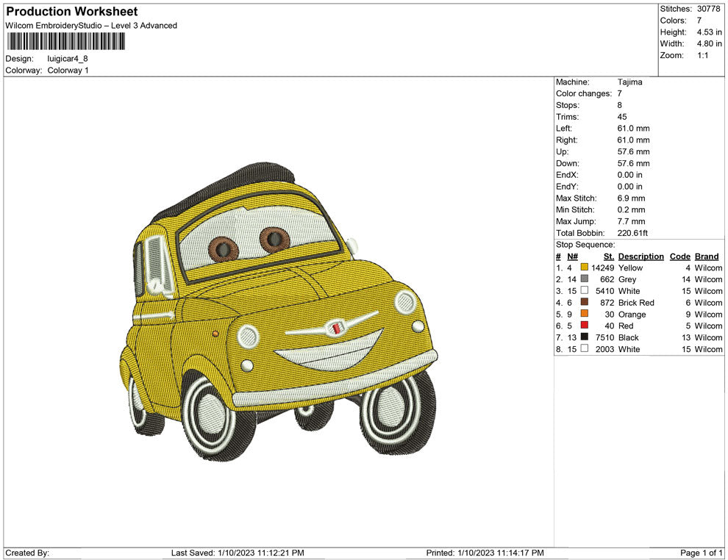The image size is (728, 560).
Task: Click the Description column header
Action: click(640, 256)
